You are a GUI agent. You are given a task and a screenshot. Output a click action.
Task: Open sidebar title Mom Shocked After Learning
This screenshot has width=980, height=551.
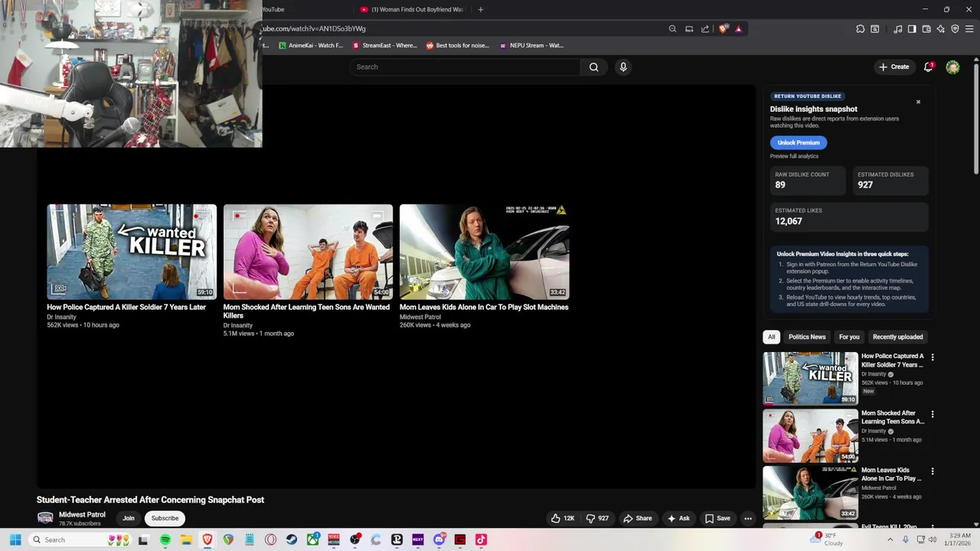pos(893,417)
